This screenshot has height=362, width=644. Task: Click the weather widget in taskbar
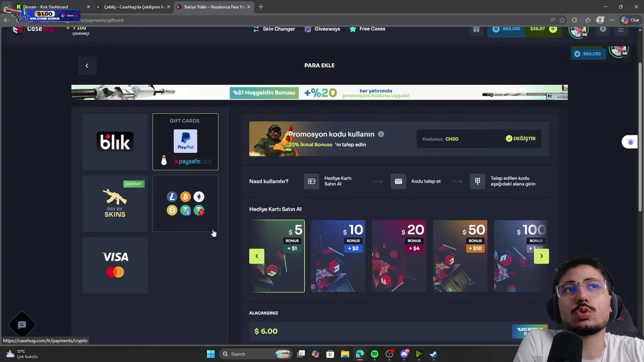point(22,354)
